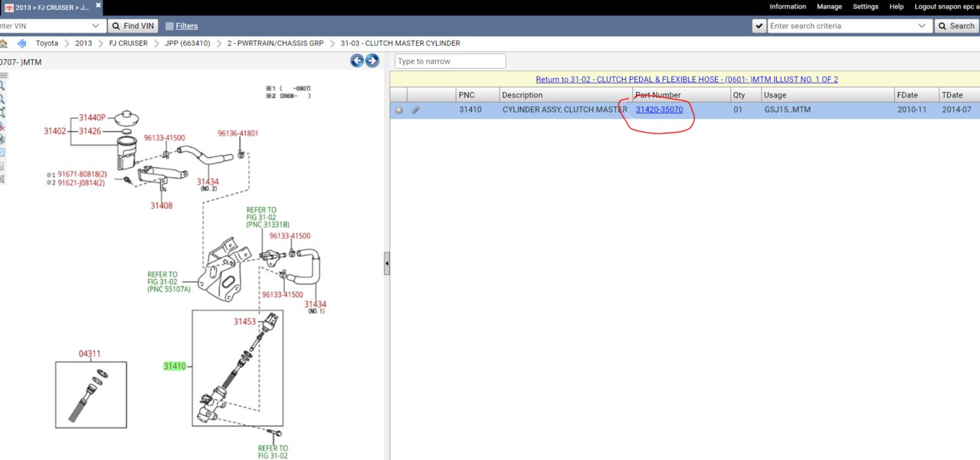
Task: Click callout 31453 in diagram
Action: coord(246,322)
